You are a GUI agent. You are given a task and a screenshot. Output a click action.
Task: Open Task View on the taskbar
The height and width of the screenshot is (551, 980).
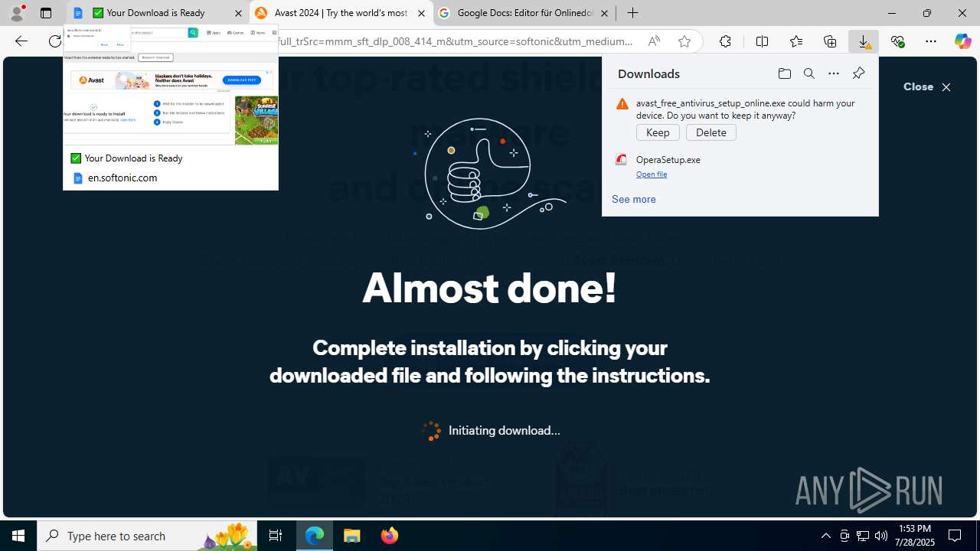[x=276, y=536]
